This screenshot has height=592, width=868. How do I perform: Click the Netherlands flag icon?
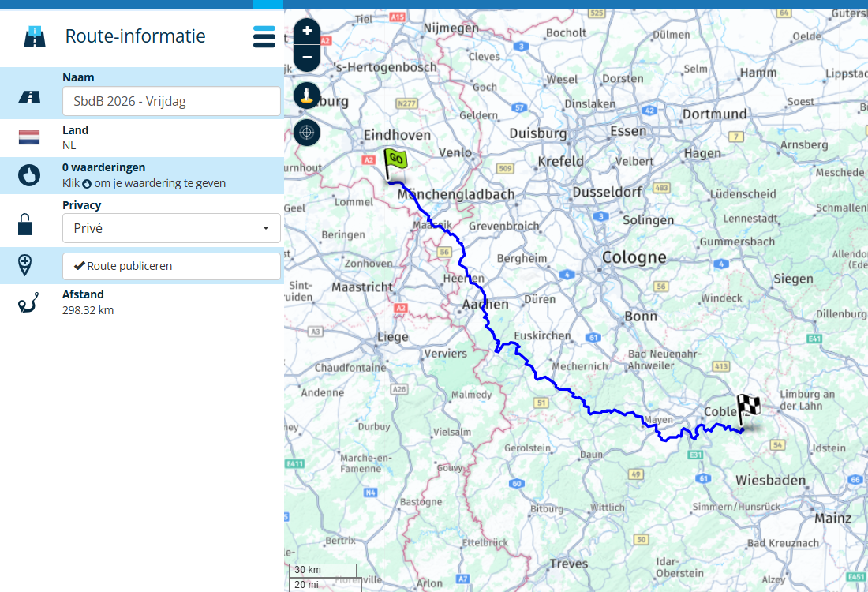[29, 138]
